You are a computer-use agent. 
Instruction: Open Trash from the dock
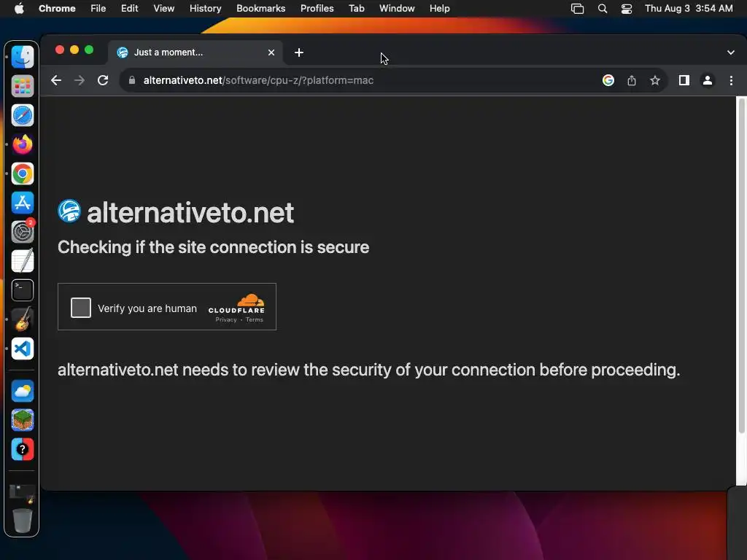point(22,520)
